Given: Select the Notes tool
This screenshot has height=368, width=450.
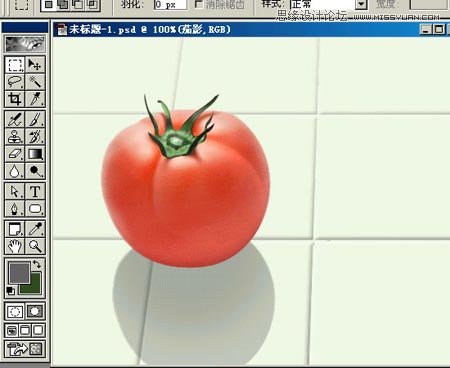Looking at the screenshot, I should [15, 229].
